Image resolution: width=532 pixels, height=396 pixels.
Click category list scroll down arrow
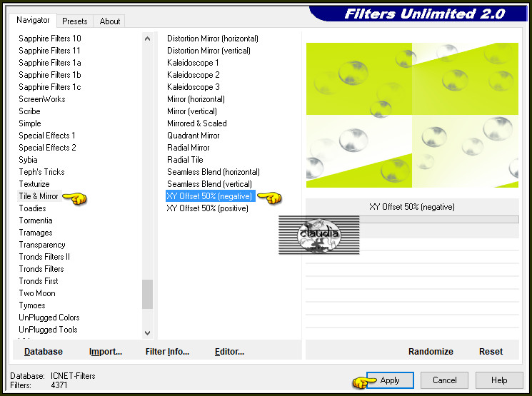point(147,333)
